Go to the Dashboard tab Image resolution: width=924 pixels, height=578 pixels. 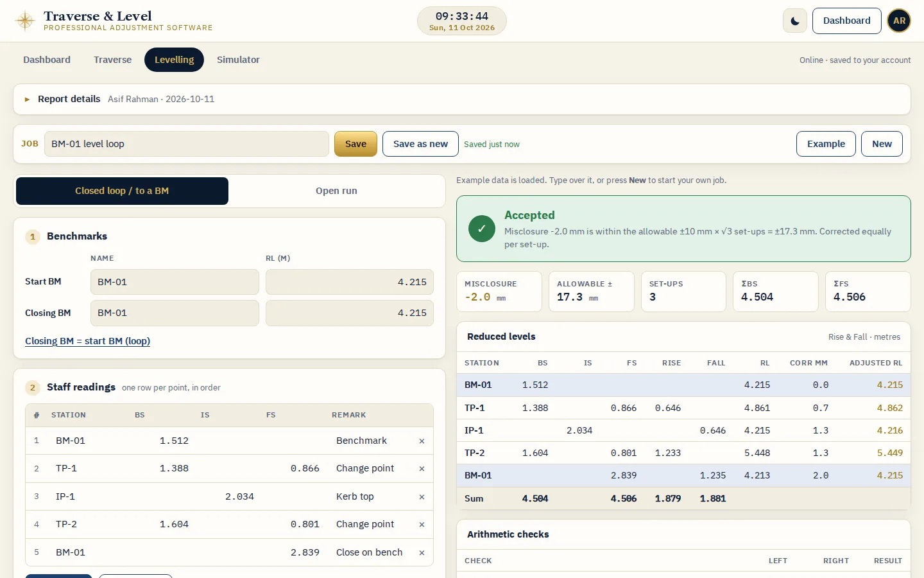click(x=47, y=60)
